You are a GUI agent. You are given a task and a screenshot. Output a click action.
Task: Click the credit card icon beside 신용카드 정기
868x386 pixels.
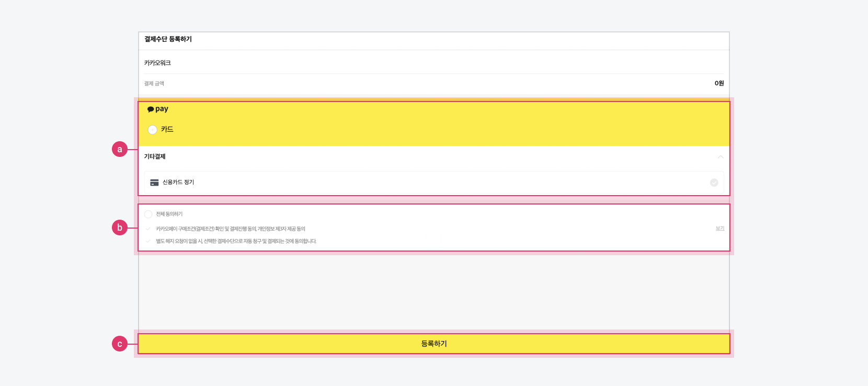(x=154, y=183)
